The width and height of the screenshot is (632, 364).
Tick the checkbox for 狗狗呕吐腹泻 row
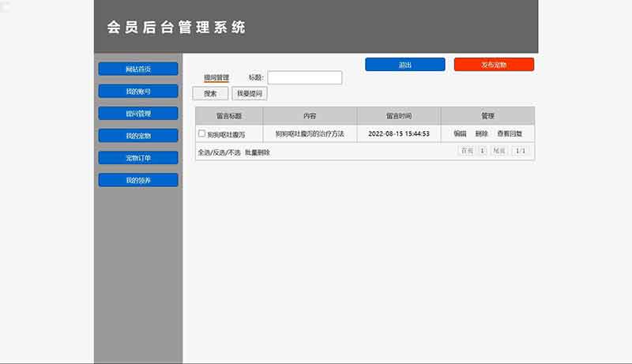202,134
